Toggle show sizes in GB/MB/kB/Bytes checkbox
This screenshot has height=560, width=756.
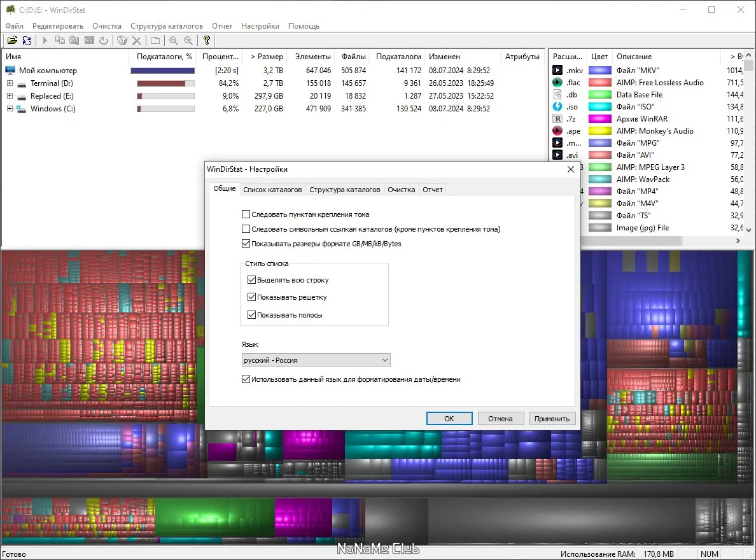246,244
